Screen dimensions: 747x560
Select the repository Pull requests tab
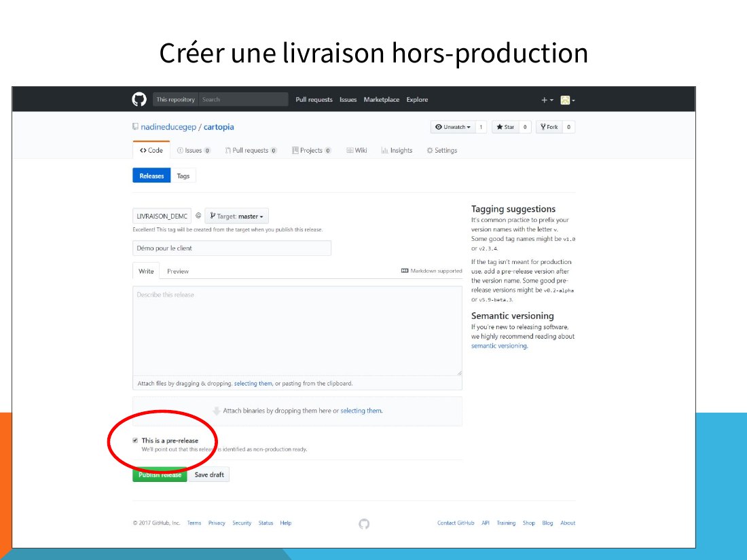pyautogui.click(x=251, y=151)
